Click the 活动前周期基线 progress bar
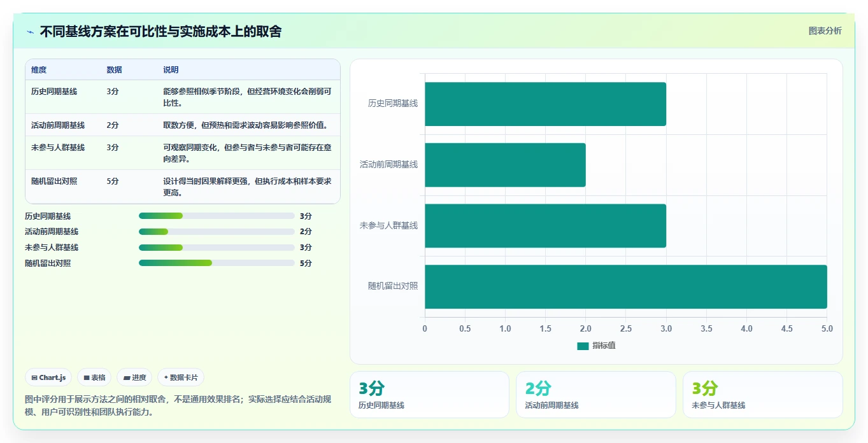This screenshot has height=443, width=868. tap(217, 232)
